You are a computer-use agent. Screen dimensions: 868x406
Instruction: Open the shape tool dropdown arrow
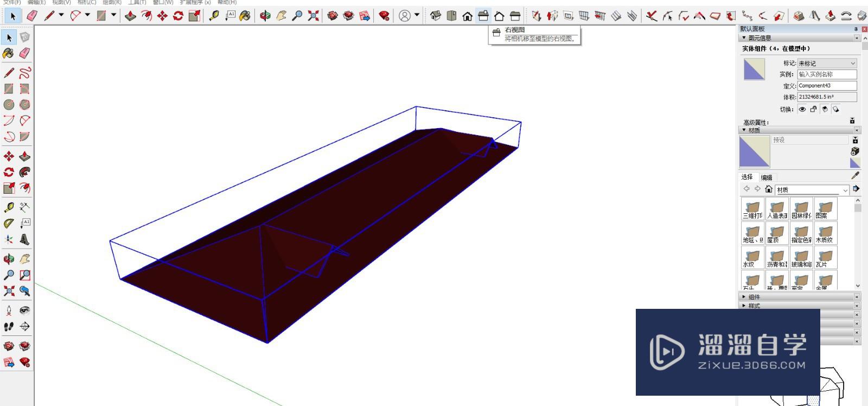pyautogui.click(x=113, y=15)
